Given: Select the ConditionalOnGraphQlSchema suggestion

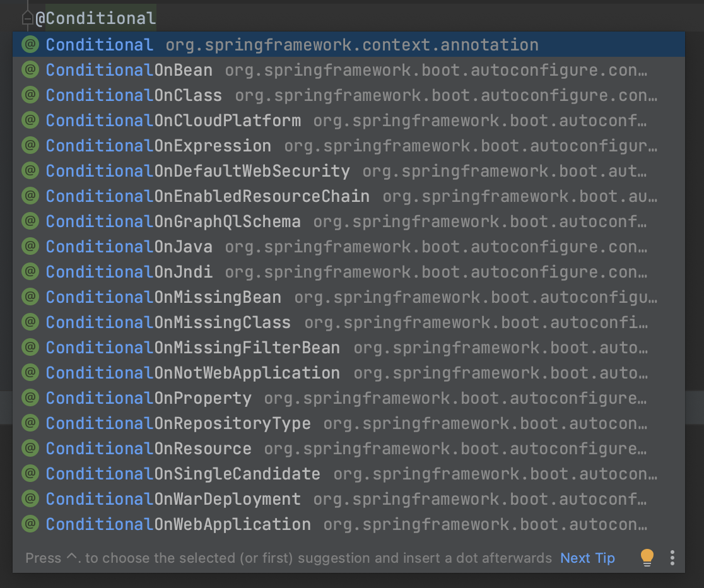Looking at the screenshot, I should point(172,221).
